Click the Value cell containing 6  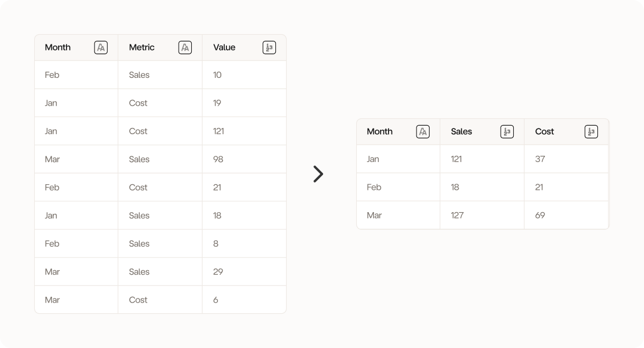point(216,300)
